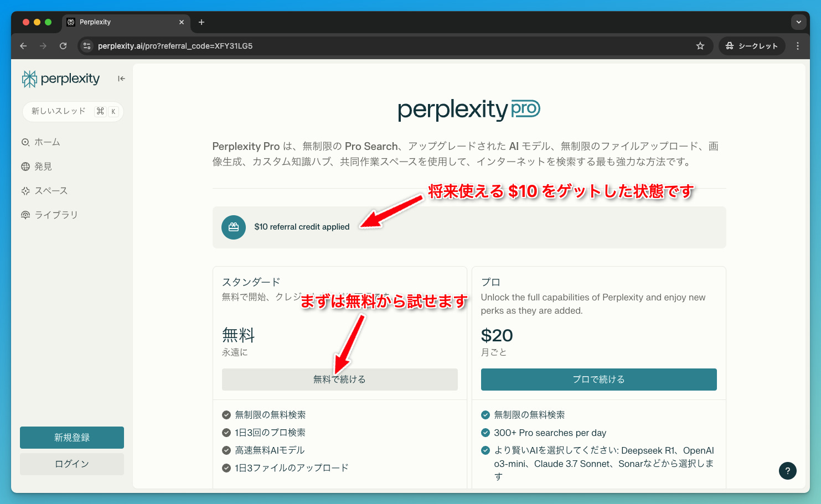Image resolution: width=821 pixels, height=504 pixels.
Task: Close the Perplexity tab
Action: pyautogui.click(x=182, y=22)
